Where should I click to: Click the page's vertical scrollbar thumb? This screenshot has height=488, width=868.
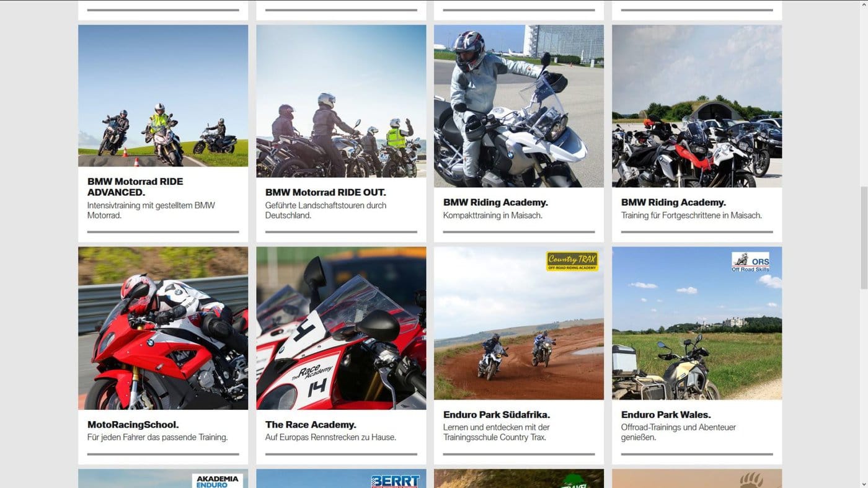coord(863,237)
